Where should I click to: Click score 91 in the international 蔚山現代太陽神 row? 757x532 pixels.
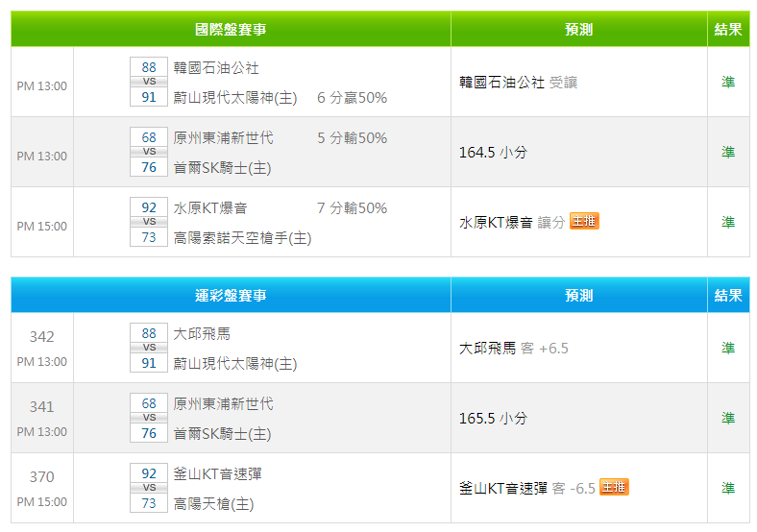149,97
